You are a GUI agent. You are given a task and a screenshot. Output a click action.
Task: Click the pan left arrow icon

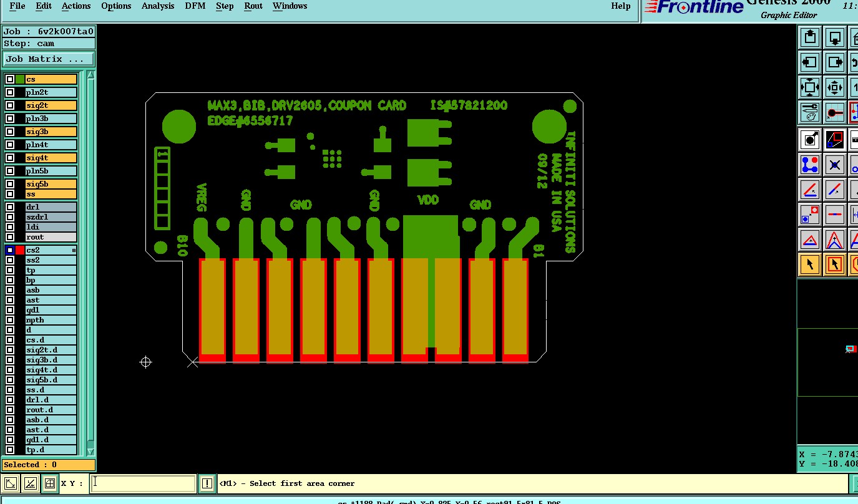(x=810, y=62)
